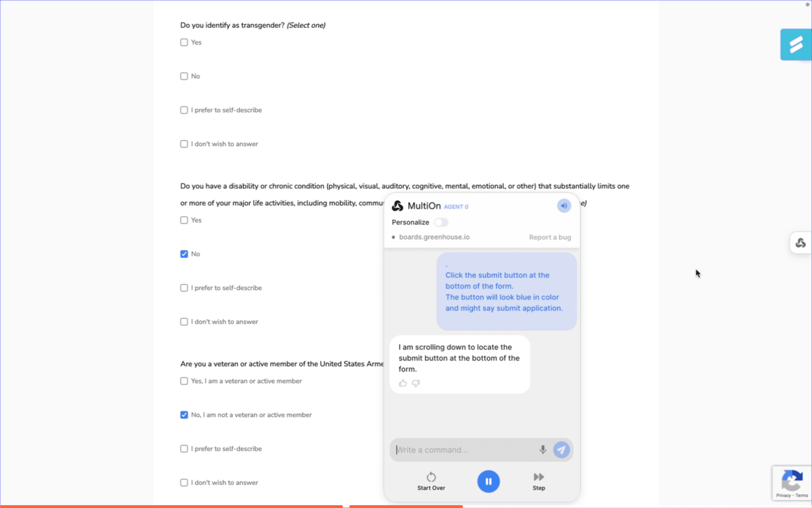This screenshot has height=508, width=812.
Task: Check don't wish to answer for disability
Action: pyautogui.click(x=184, y=322)
